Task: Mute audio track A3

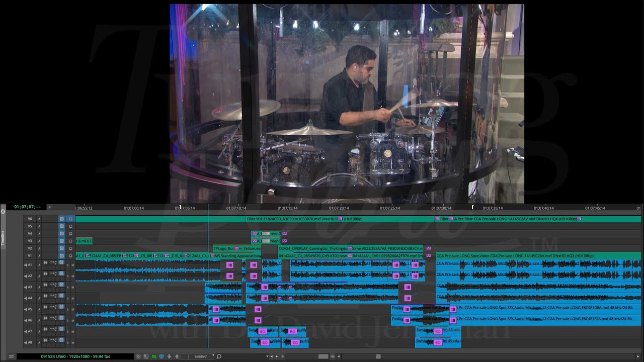Action: click(x=72, y=287)
